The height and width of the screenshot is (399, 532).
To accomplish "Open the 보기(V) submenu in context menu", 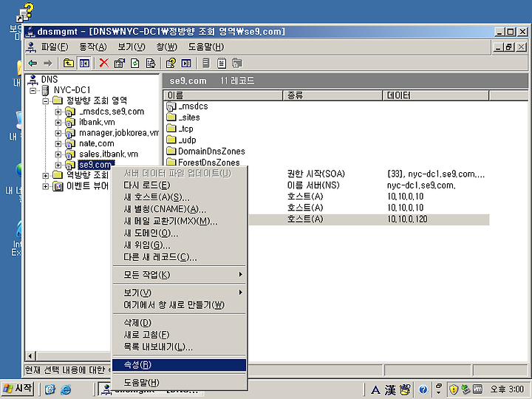I will coord(179,293).
